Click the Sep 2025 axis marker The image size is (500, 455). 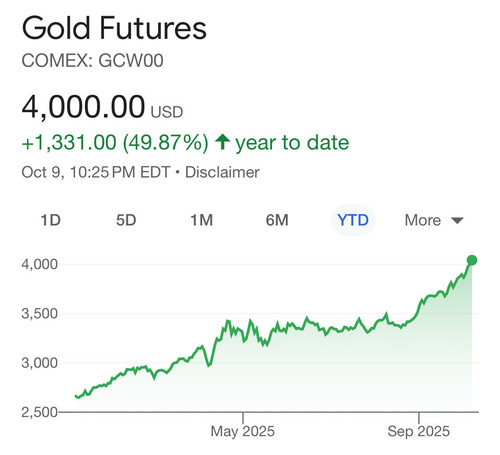point(418,431)
